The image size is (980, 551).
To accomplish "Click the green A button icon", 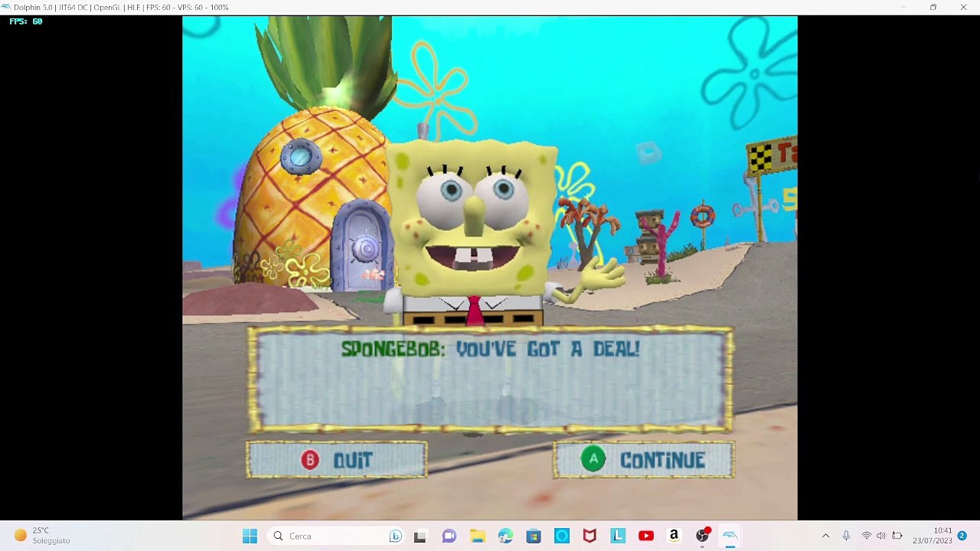I will [x=593, y=459].
